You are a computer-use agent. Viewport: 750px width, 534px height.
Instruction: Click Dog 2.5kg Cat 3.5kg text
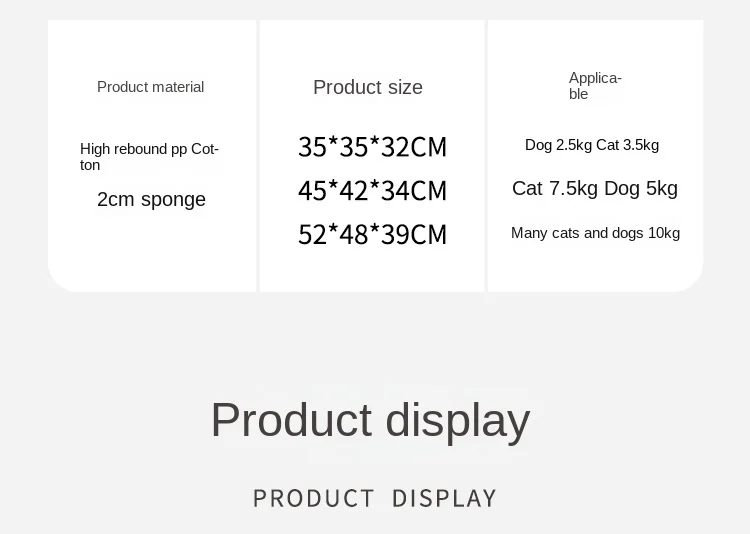(592, 145)
